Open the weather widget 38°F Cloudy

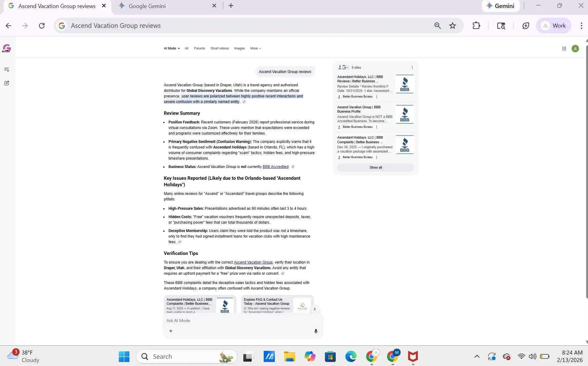(23, 356)
